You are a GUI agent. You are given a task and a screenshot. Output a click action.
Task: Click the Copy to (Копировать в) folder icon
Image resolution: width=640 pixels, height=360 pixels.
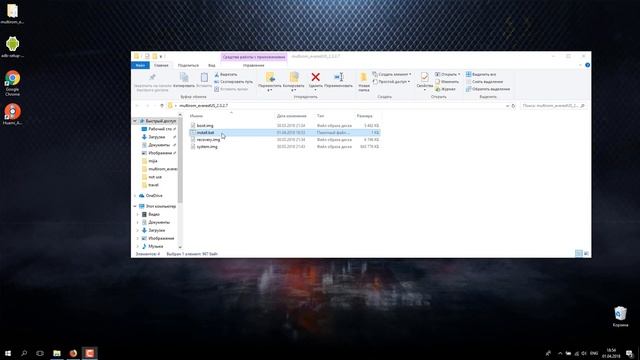pyautogui.click(x=294, y=77)
